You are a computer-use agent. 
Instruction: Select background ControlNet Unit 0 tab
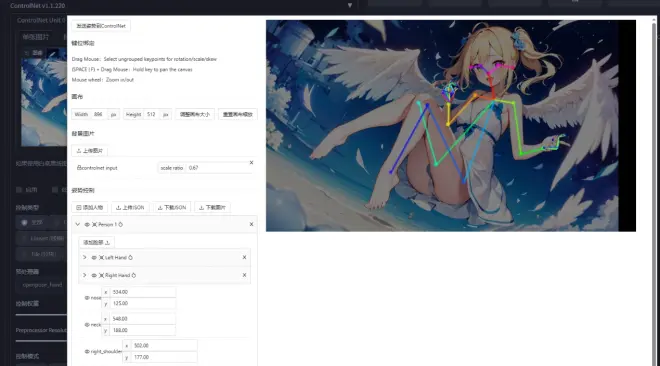point(41,20)
